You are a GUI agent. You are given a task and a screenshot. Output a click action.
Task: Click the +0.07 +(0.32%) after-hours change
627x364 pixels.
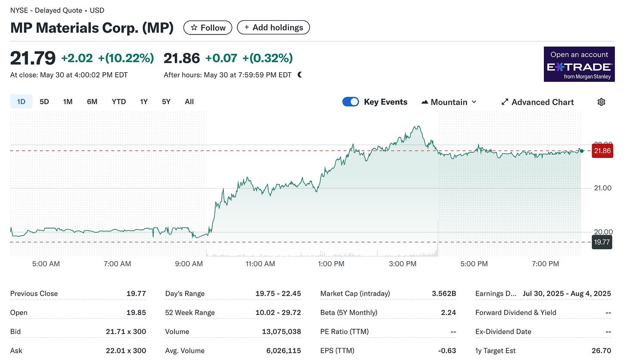(x=249, y=58)
